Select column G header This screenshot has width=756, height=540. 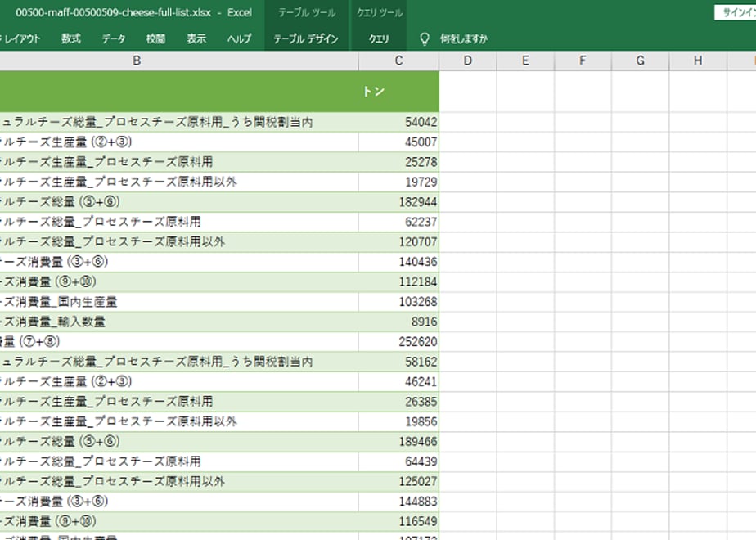click(641, 61)
